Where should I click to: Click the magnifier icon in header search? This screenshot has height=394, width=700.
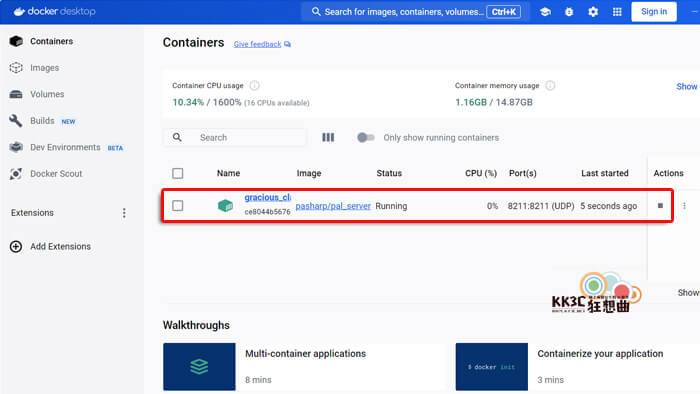pos(316,12)
